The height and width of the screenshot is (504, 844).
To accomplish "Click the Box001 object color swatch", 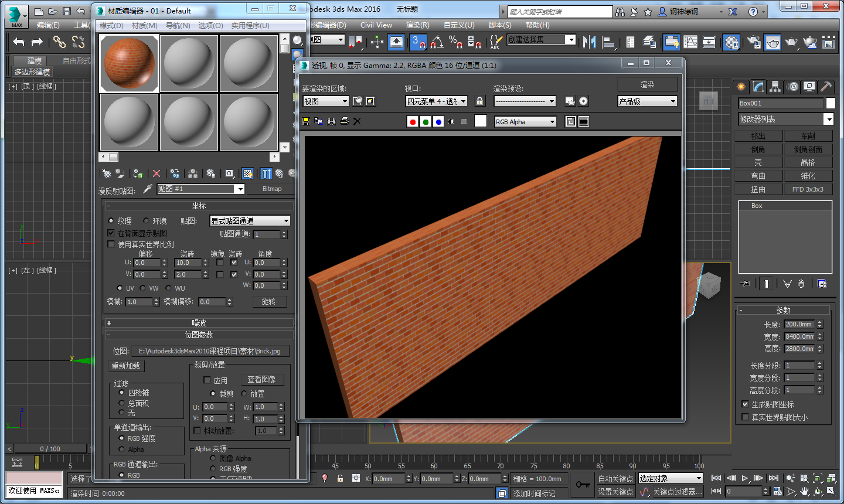I will click(x=831, y=103).
